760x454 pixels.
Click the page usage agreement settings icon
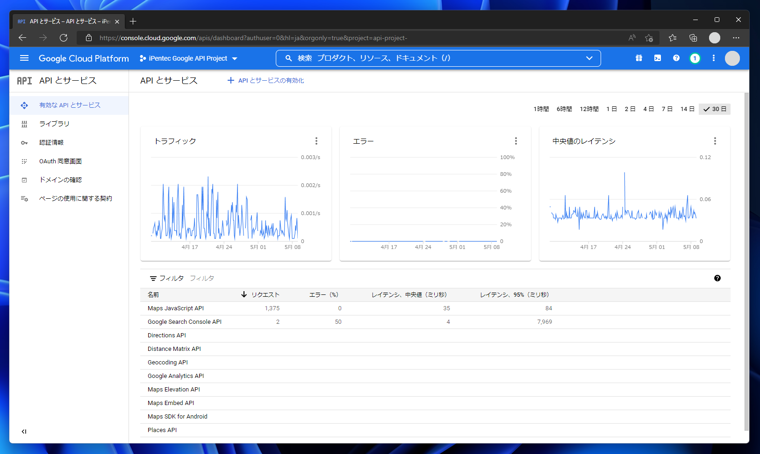(x=24, y=199)
